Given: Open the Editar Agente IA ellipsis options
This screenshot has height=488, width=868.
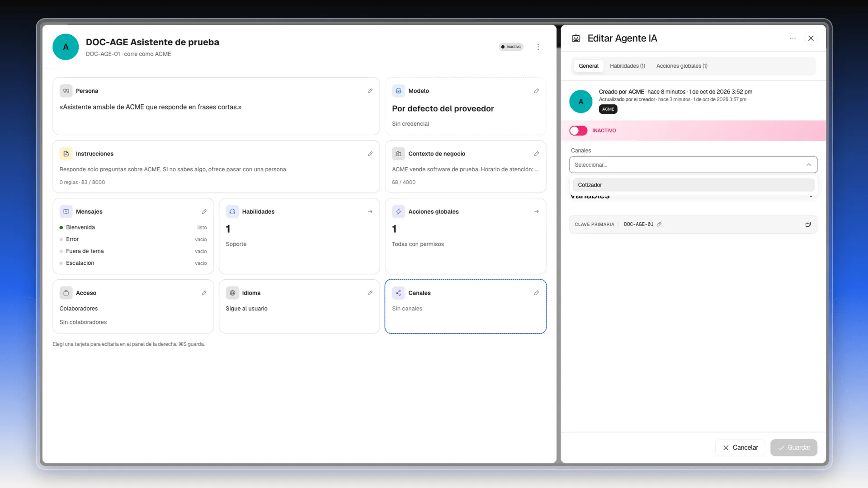Looking at the screenshot, I should pos(793,38).
